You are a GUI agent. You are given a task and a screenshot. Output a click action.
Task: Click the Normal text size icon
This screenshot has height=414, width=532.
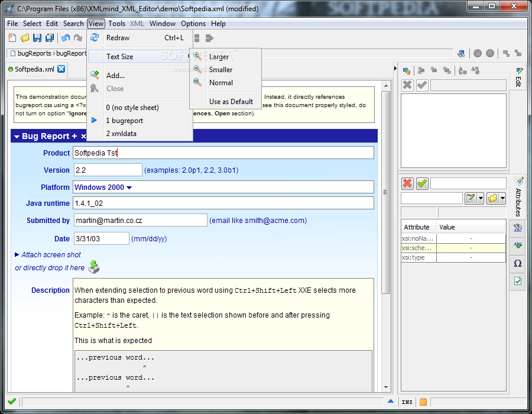tap(197, 82)
